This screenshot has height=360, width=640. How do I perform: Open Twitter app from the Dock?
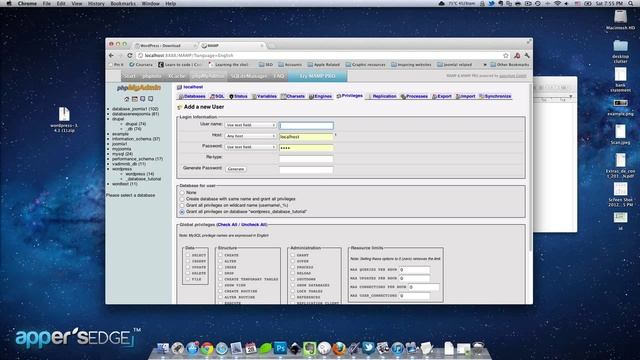click(x=368, y=348)
